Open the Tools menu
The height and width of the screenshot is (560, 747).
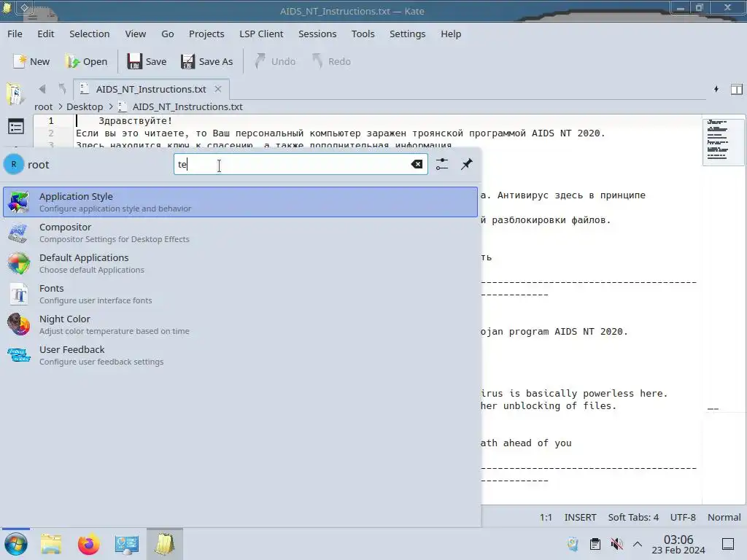363,34
